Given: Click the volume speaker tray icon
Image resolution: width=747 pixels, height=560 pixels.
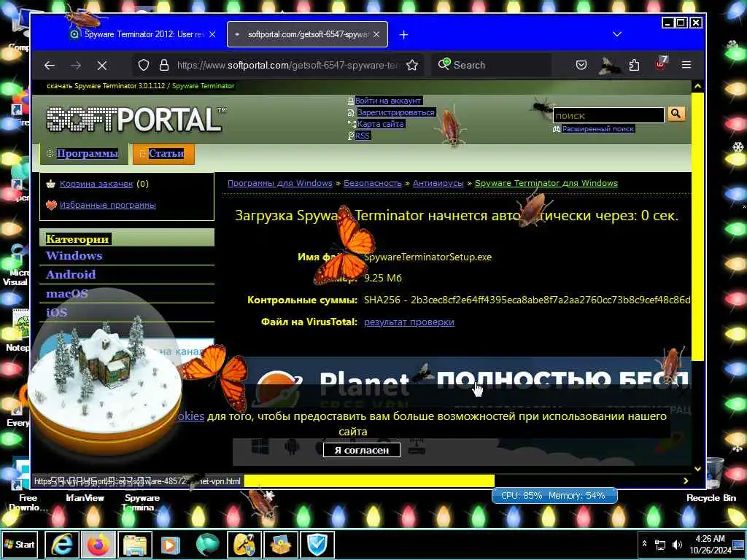Looking at the screenshot, I should [x=676, y=544].
